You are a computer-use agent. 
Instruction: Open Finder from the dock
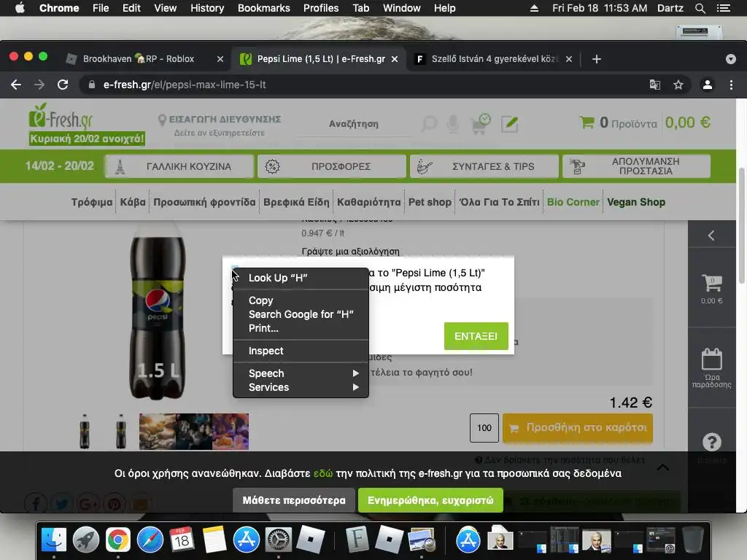(54, 540)
